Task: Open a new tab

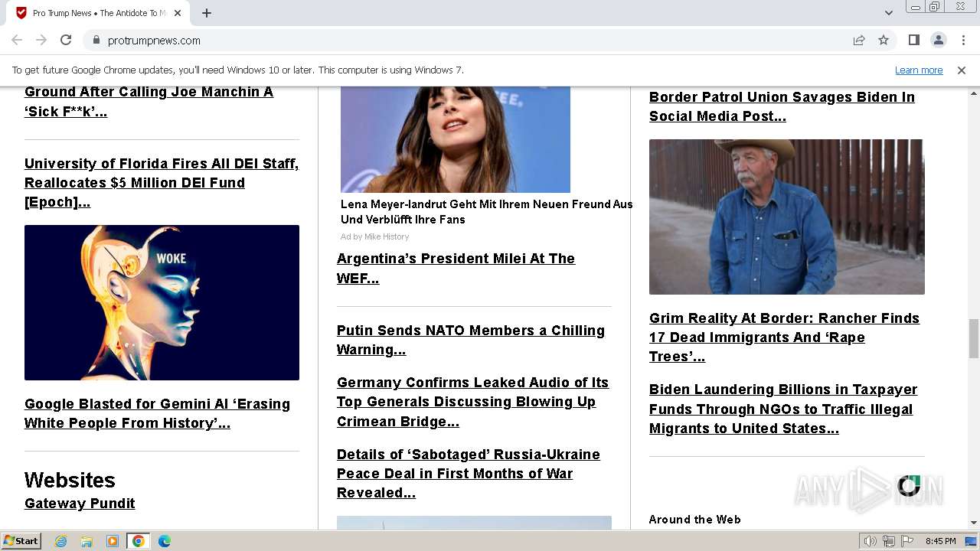Action: [207, 13]
